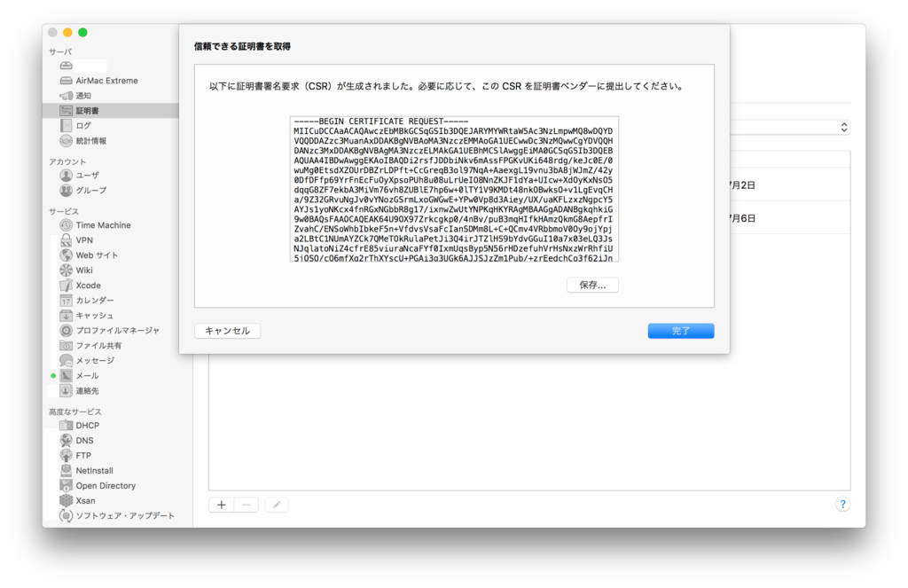Open the ログ logs icon
The width and height of the screenshot is (908, 588).
pyautogui.click(x=66, y=126)
